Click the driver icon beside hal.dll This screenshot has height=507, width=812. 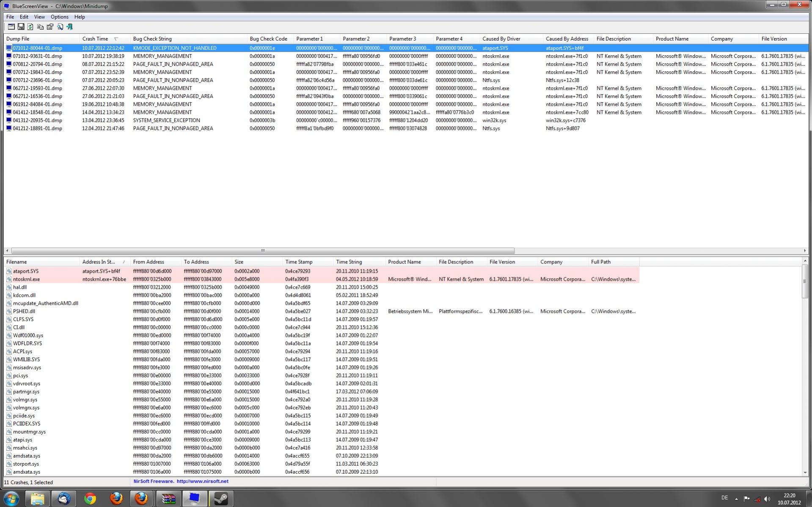(x=9, y=288)
